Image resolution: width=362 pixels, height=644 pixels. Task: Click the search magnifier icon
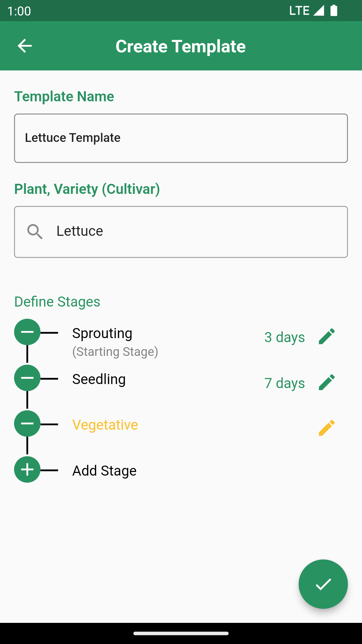click(35, 232)
